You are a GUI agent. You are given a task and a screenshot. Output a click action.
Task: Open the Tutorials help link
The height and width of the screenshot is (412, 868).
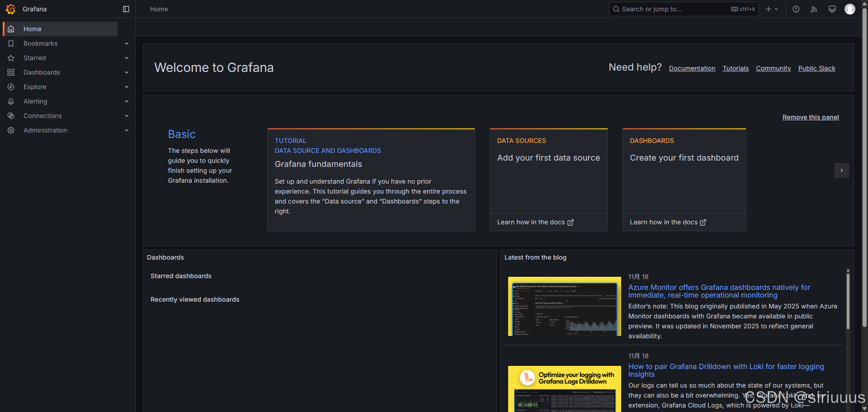tap(736, 68)
